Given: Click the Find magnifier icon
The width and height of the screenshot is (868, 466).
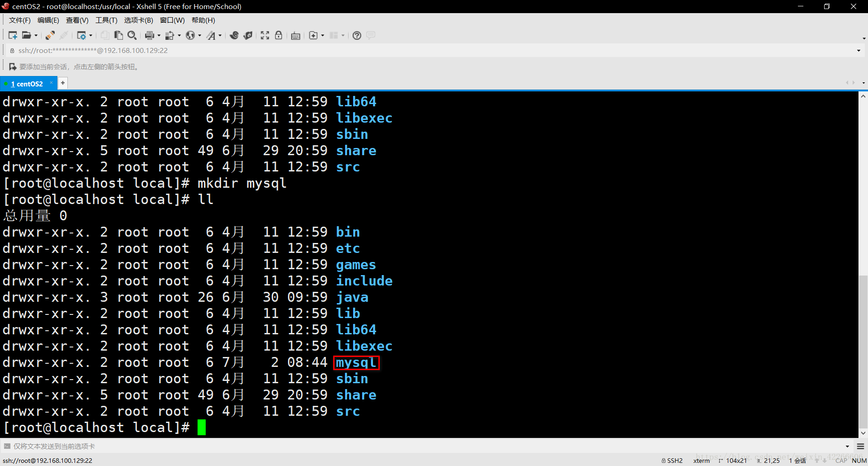Looking at the screenshot, I should click(x=132, y=35).
